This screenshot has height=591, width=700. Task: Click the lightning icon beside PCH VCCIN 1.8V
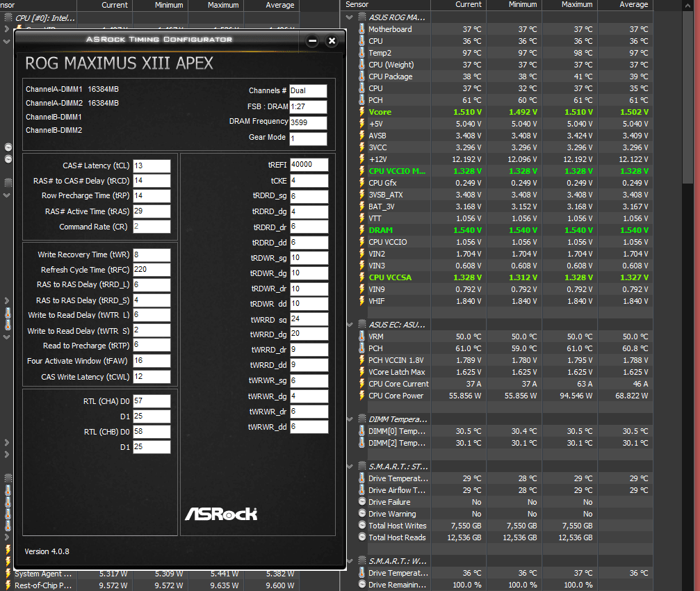[x=361, y=360]
